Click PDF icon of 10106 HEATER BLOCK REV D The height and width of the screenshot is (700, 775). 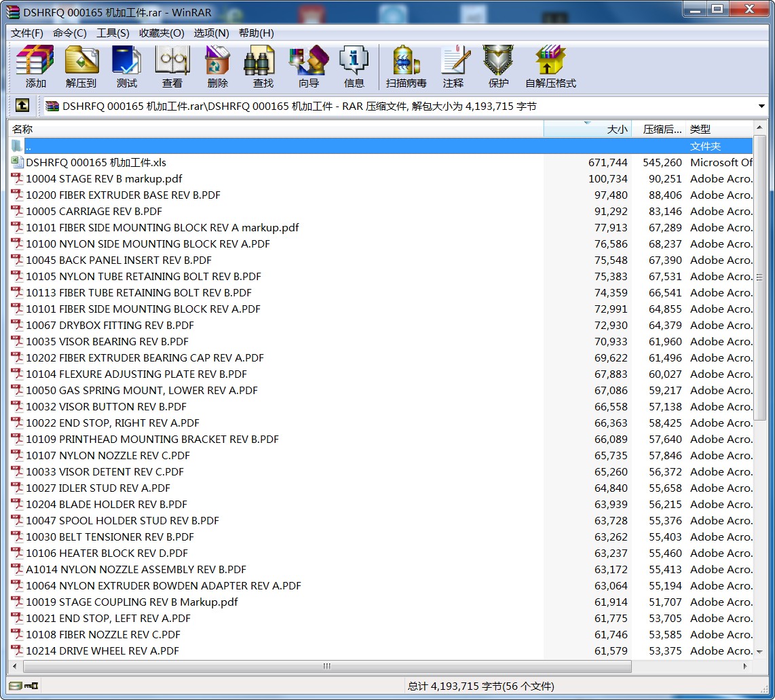(17, 553)
